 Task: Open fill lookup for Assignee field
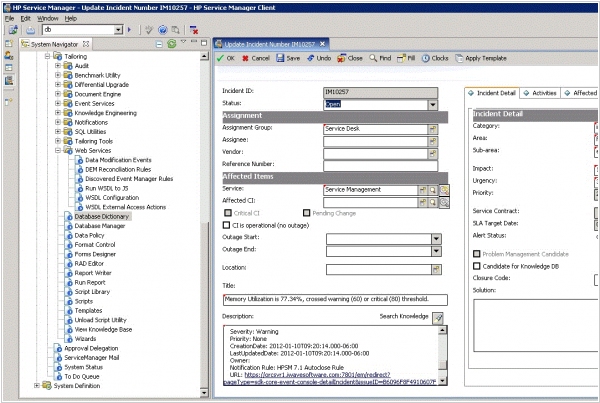tap(432, 141)
